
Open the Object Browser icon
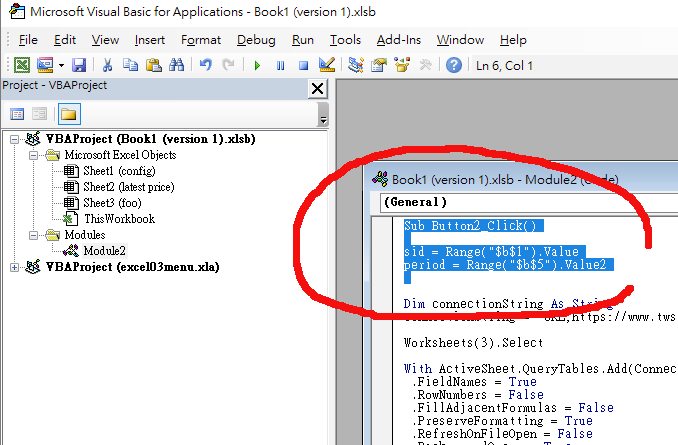[402, 65]
